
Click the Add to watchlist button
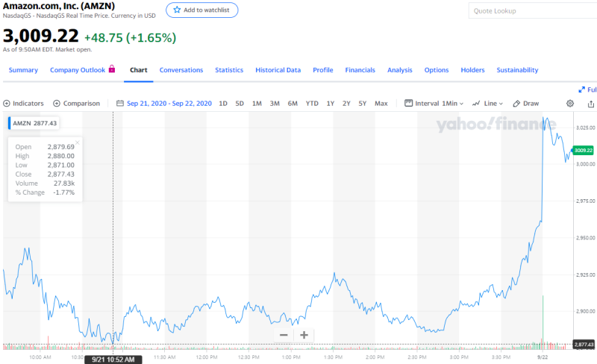(201, 10)
